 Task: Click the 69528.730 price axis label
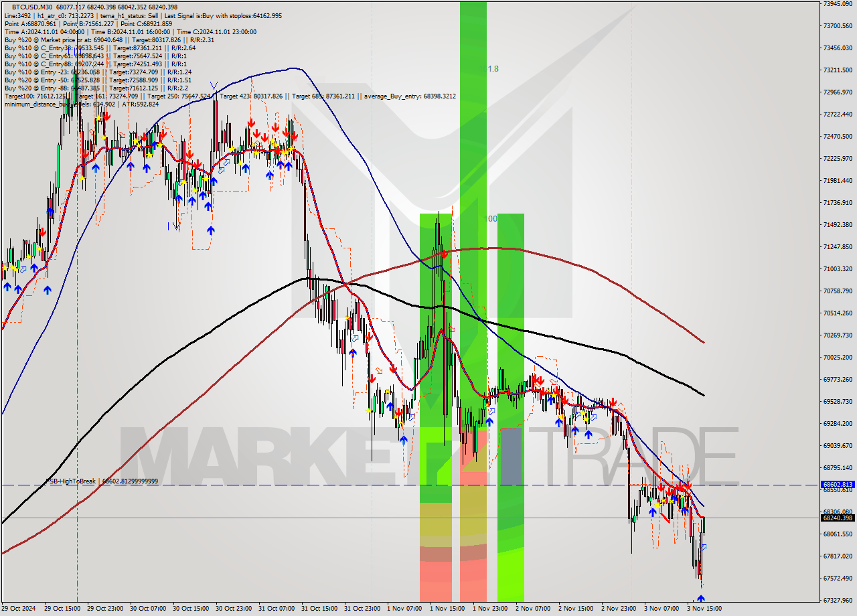click(839, 401)
